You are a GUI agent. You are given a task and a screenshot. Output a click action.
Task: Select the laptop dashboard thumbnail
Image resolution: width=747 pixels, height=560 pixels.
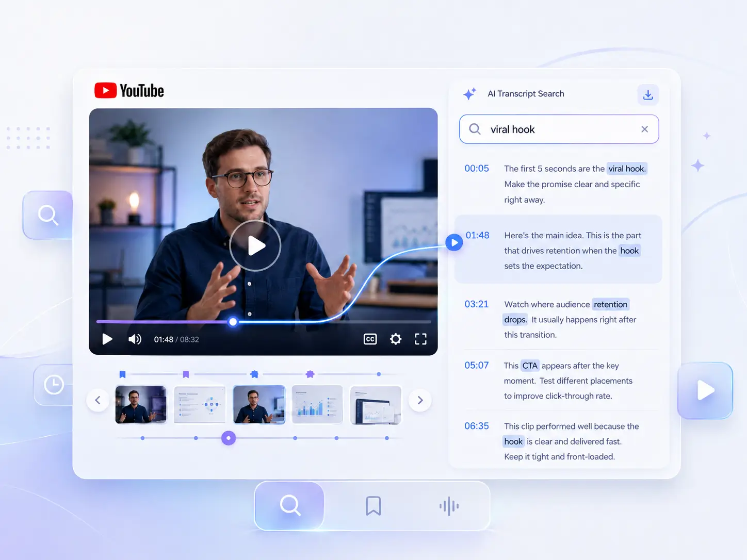376,405
